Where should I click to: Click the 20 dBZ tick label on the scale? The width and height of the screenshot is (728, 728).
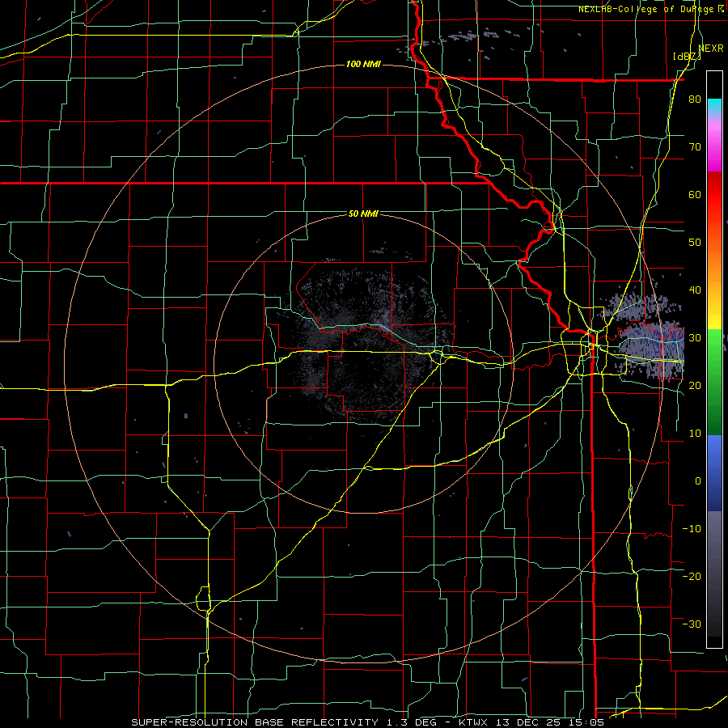[695, 385]
